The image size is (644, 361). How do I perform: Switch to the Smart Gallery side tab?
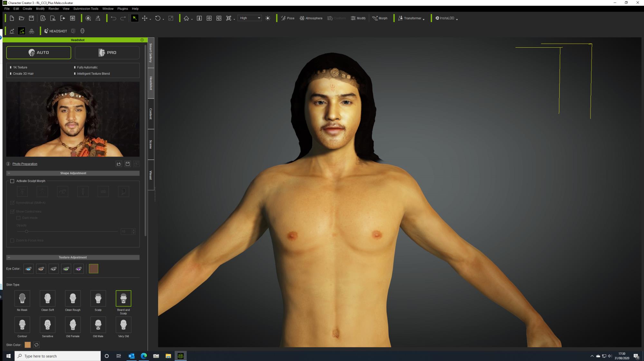coord(151,53)
